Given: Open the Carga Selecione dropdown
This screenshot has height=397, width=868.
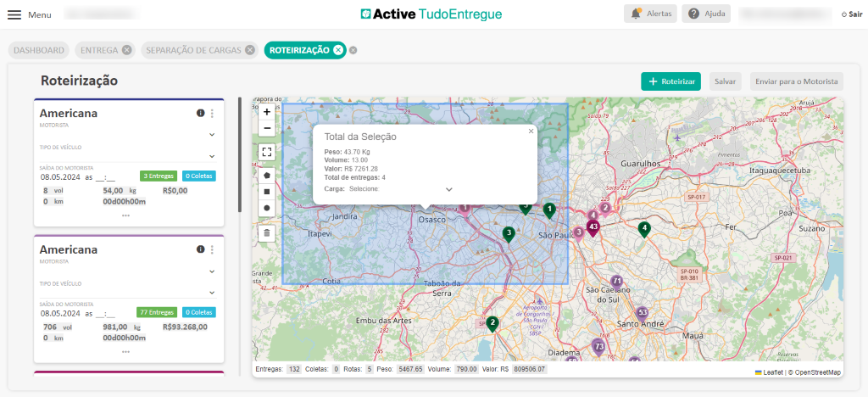Looking at the screenshot, I should coord(401,189).
